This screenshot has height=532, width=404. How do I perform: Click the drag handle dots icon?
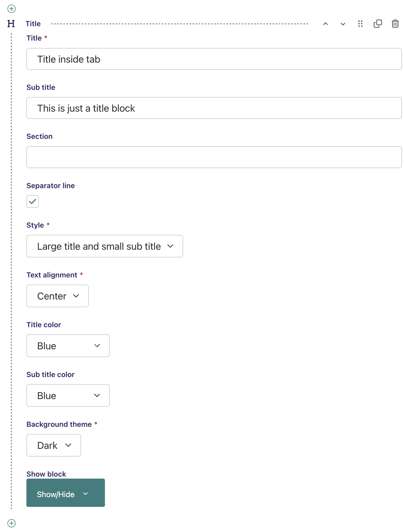click(x=360, y=24)
